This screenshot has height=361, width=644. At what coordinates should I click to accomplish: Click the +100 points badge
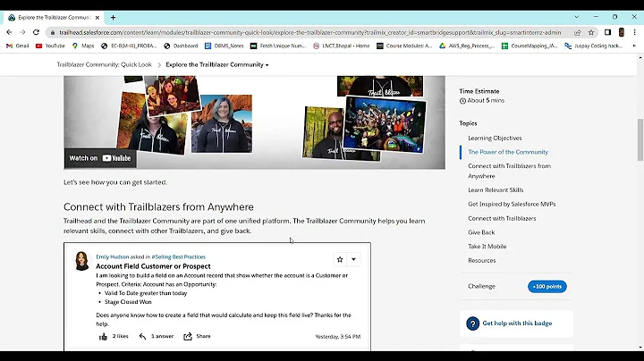[x=547, y=286]
